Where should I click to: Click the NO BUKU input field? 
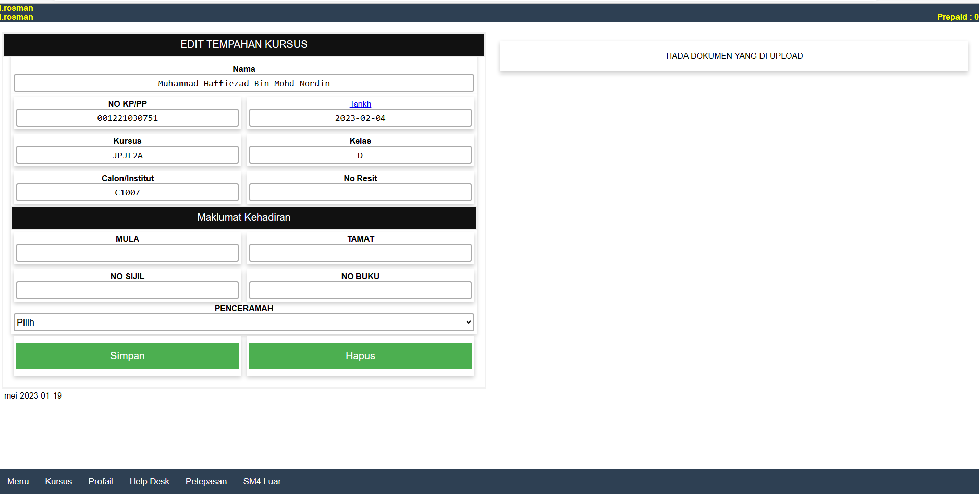360,290
